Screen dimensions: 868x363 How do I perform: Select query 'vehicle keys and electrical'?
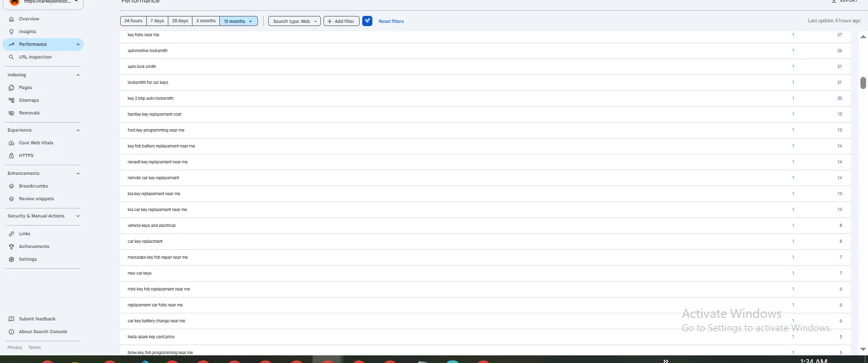[151, 226]
